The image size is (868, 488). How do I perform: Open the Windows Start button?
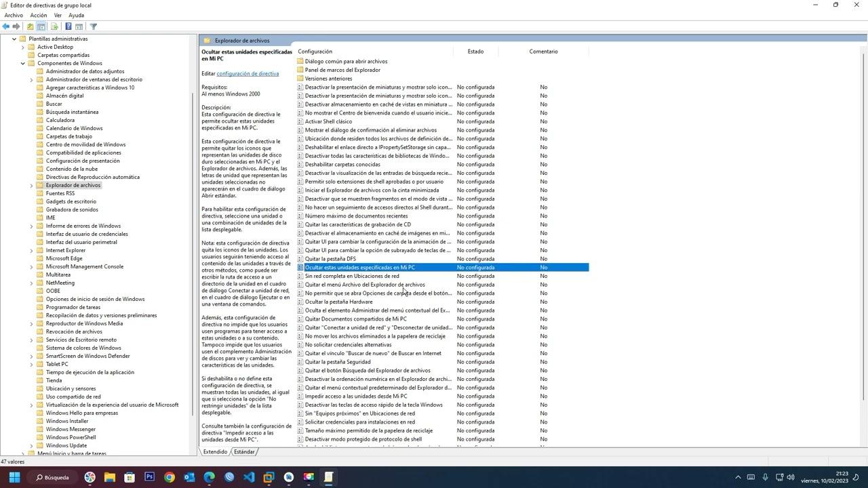point(14,477)
